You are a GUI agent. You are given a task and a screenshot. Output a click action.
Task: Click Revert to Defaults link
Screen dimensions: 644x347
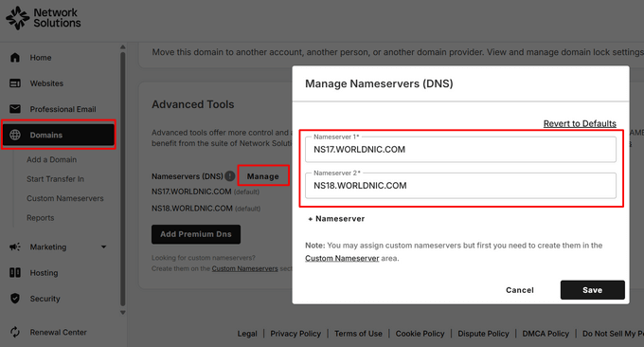580,124
